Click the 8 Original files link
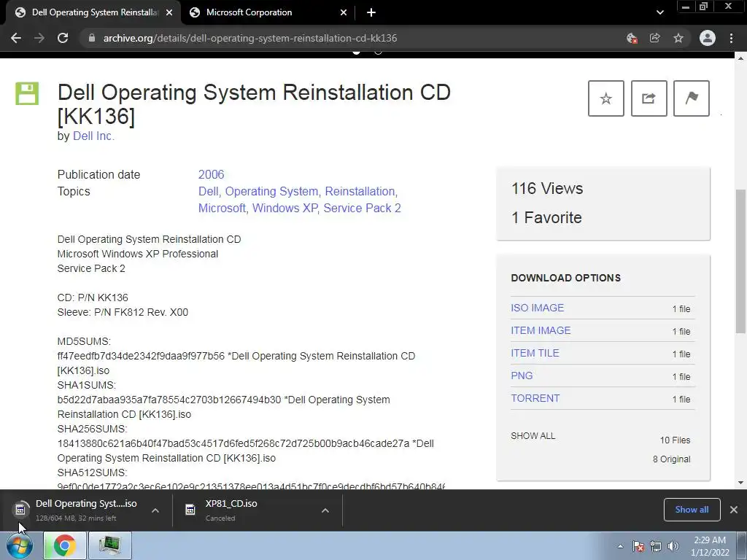The width and height of the screenshot is (747, 560). pyautogui.click(x=671, y=459)
